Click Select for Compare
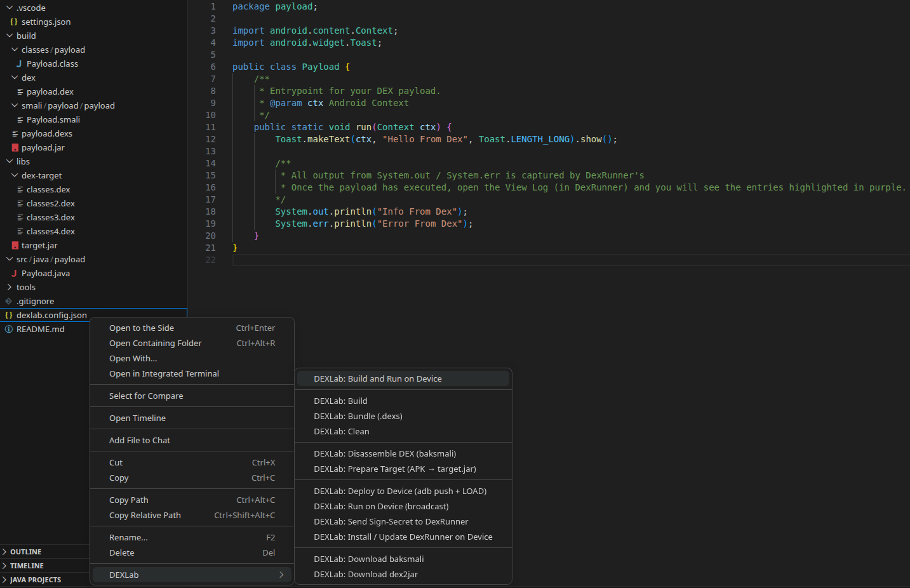The height and width of the screenshot is (588, 910). pos(192,396)
